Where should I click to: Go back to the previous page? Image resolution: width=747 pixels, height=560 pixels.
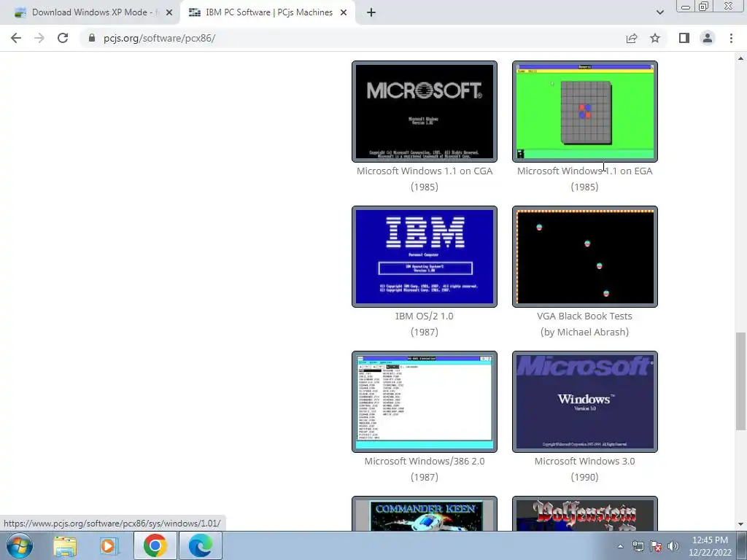click(16, 38)
